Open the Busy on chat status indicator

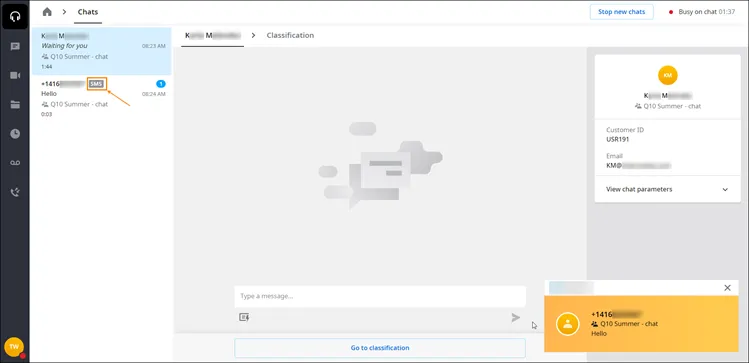pyautogui.click(x=702, y=12)
